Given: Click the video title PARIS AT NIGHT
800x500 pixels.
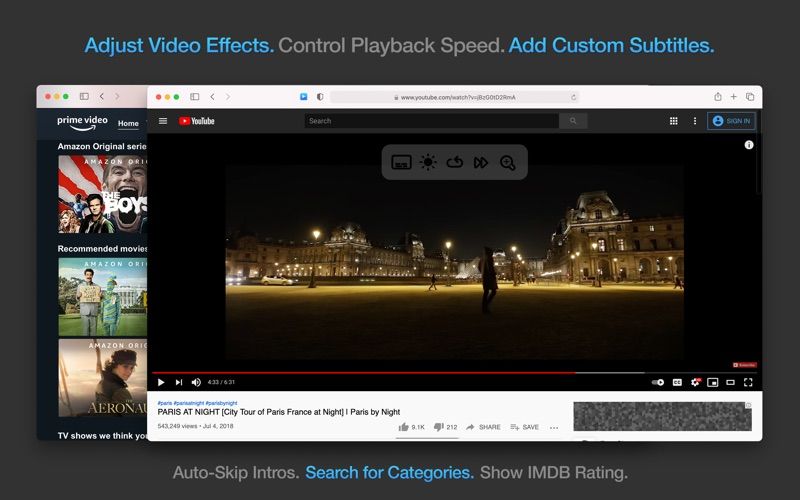Looking at the screenshot, I should pos(279,412).
